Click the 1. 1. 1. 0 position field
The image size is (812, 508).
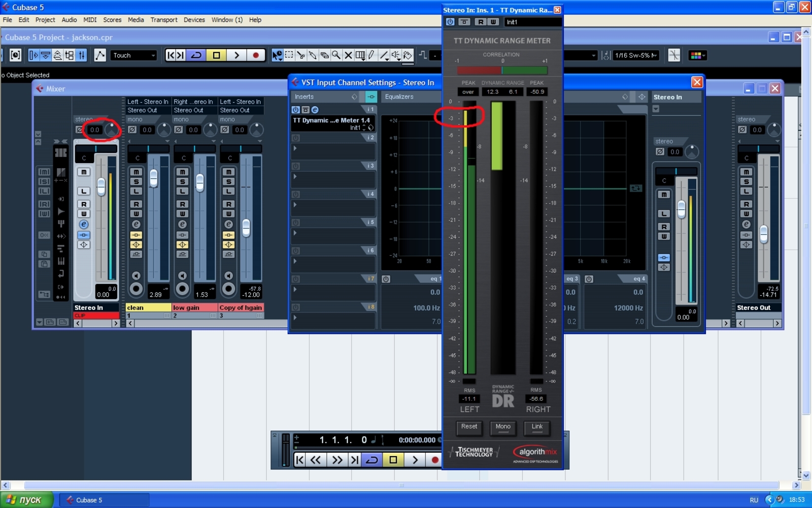(343, 440)
